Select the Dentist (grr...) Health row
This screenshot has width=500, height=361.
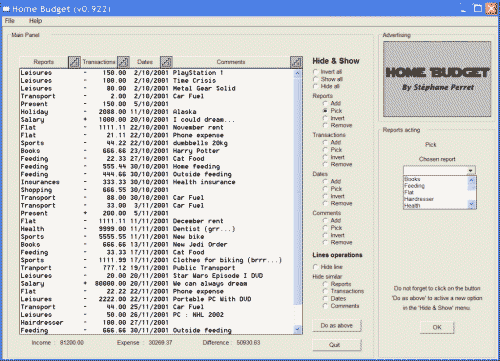tap(157, 229)
